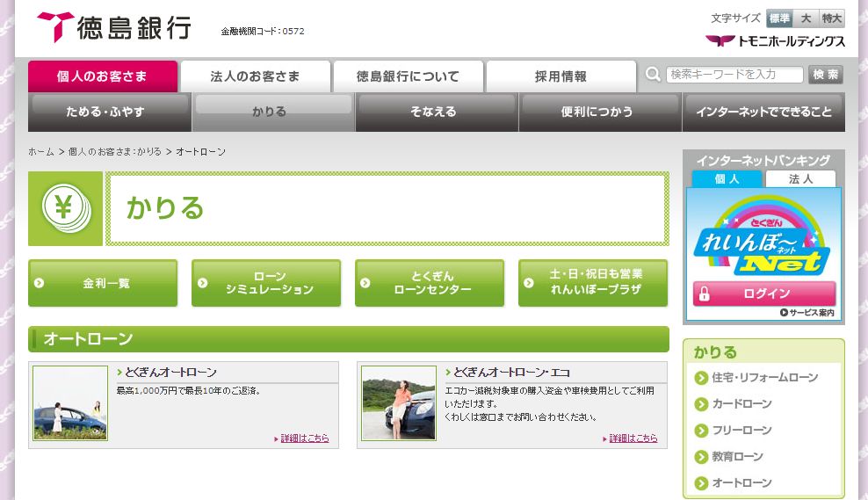The image size is (868, 500).
Task: Click the pink ログイン button
Action: tap(764, 293)
